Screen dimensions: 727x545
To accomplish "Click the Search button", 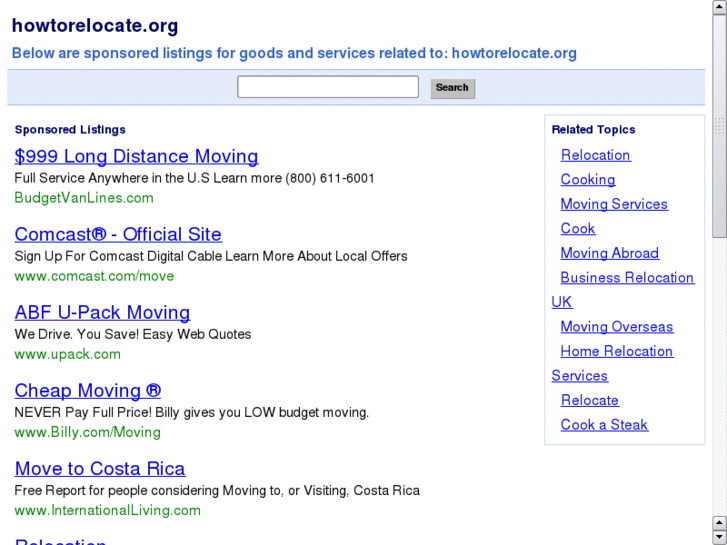I will tap(453, 88).
